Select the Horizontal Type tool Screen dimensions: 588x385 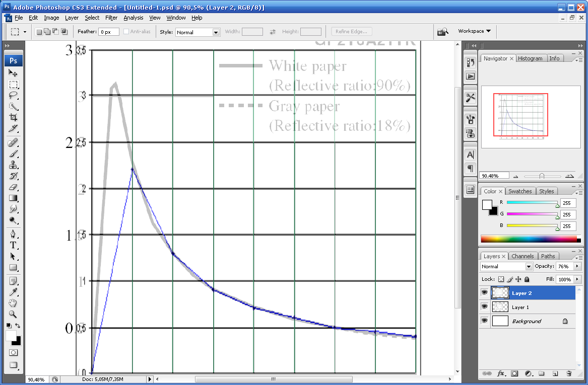pyautogui.click(x=14, y=245)
